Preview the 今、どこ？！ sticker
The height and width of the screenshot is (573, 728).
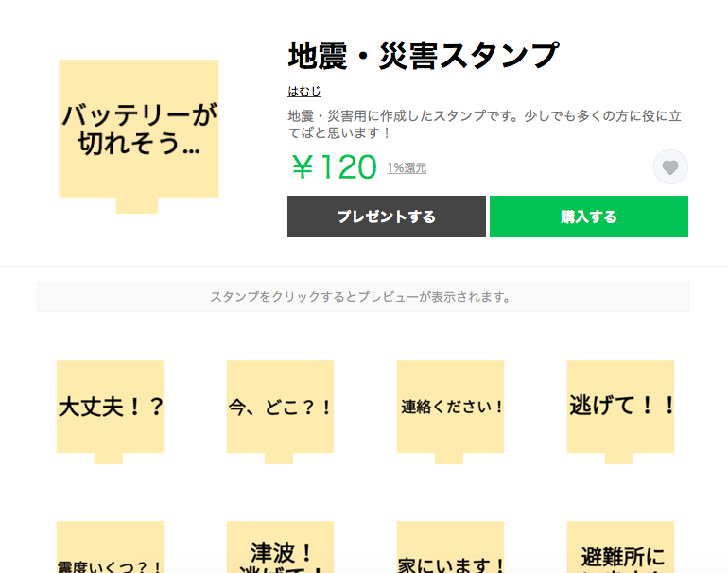point(280,407)
